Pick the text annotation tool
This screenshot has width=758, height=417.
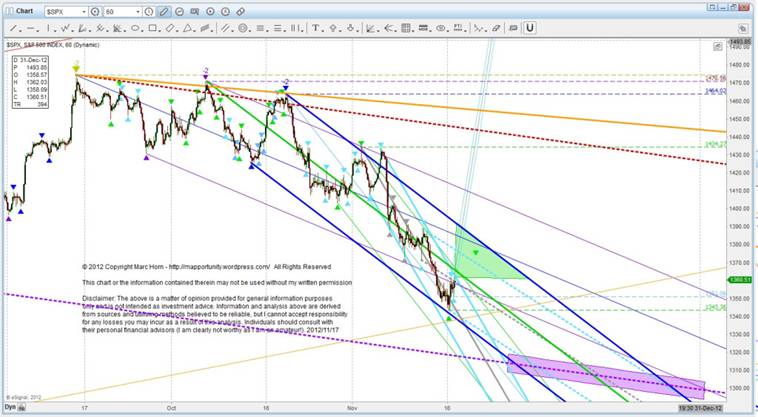coord(315,28)
